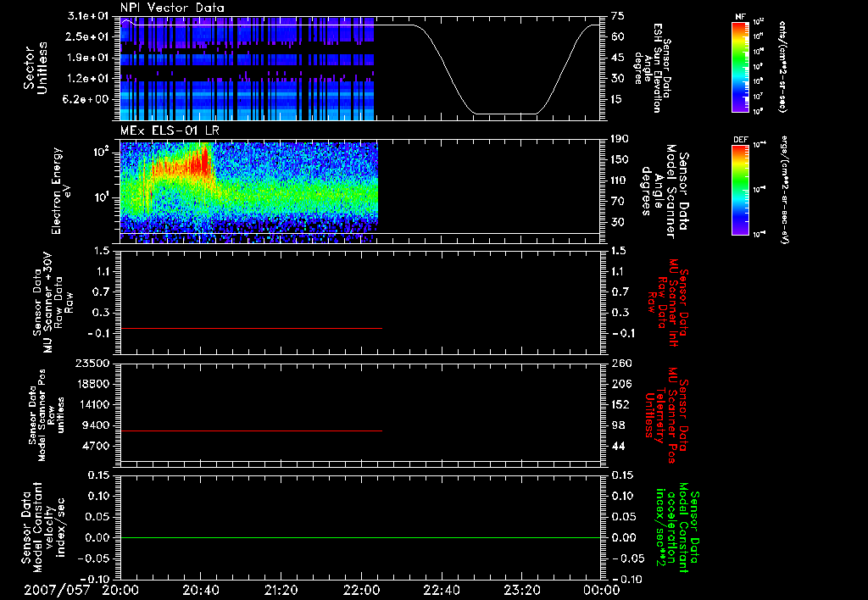Click the "NF" label above the color bar

click(x=740, y=17)
